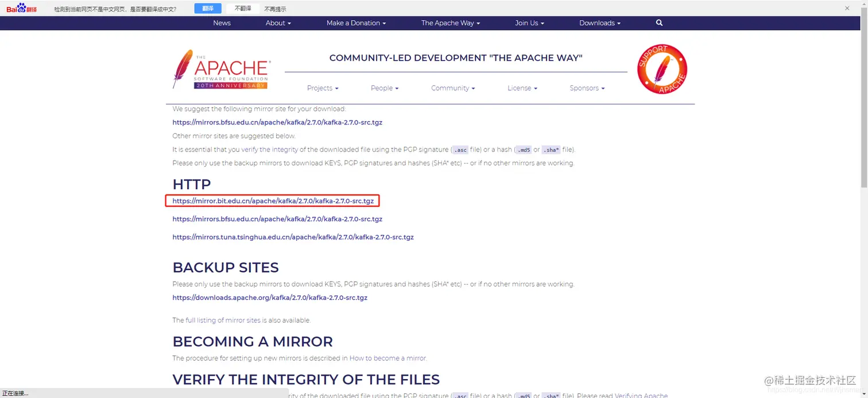Click the downloads.apache.org backup link

point(270,298)
